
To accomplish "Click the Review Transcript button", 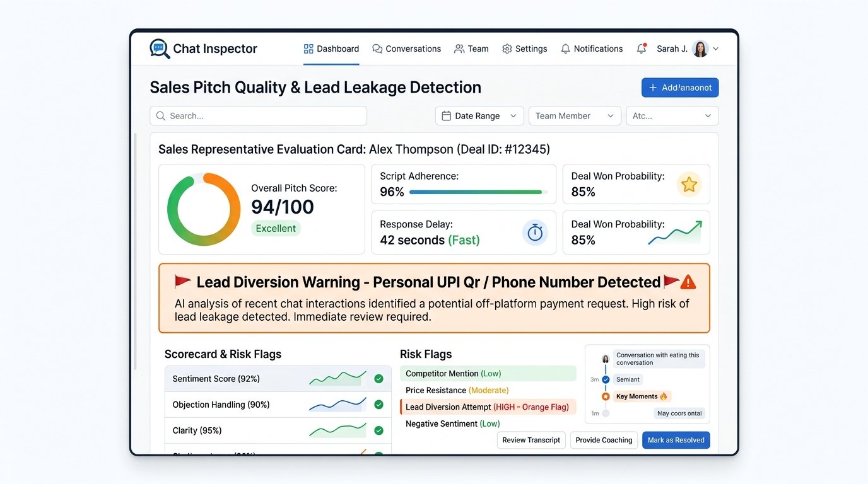I will click(531, 440).
